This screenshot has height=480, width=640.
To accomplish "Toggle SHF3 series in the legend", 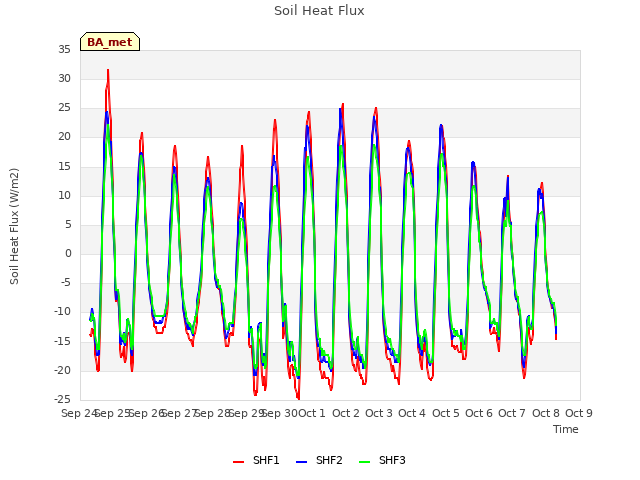I will click(382, 460).
